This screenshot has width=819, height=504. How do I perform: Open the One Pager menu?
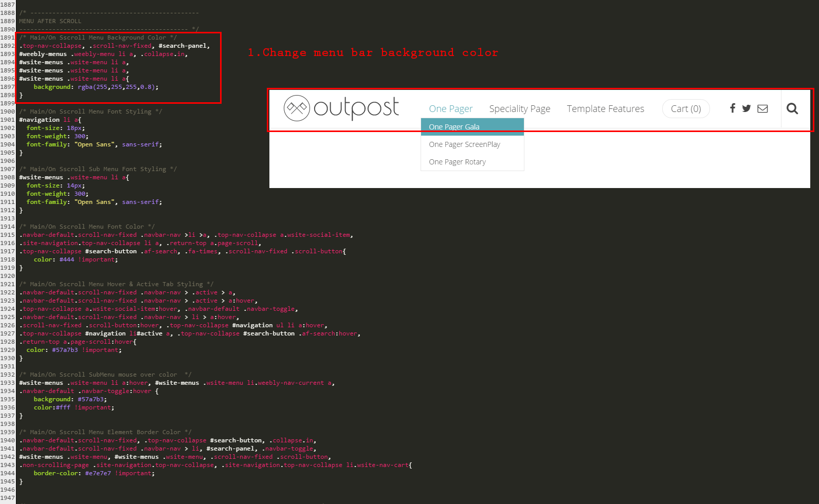(x=450, y=109)
